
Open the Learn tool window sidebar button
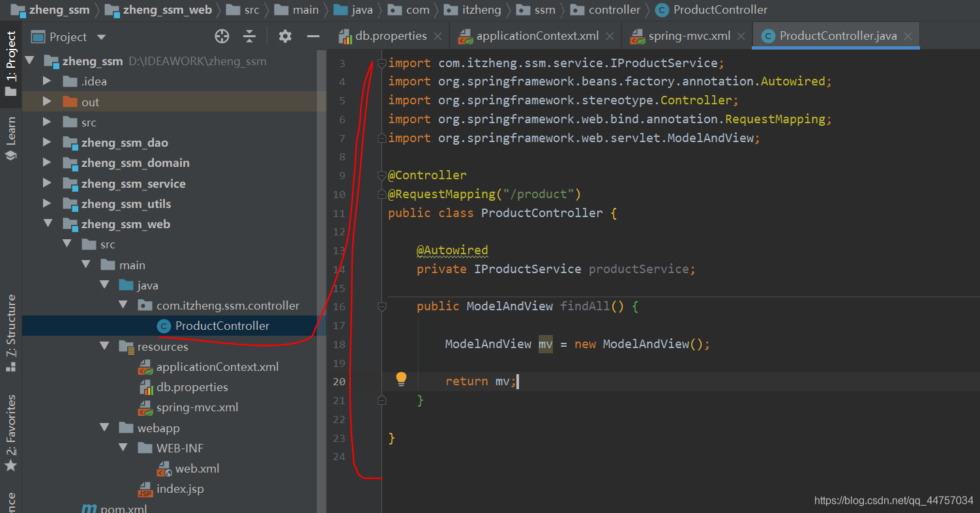click(11, 138)
